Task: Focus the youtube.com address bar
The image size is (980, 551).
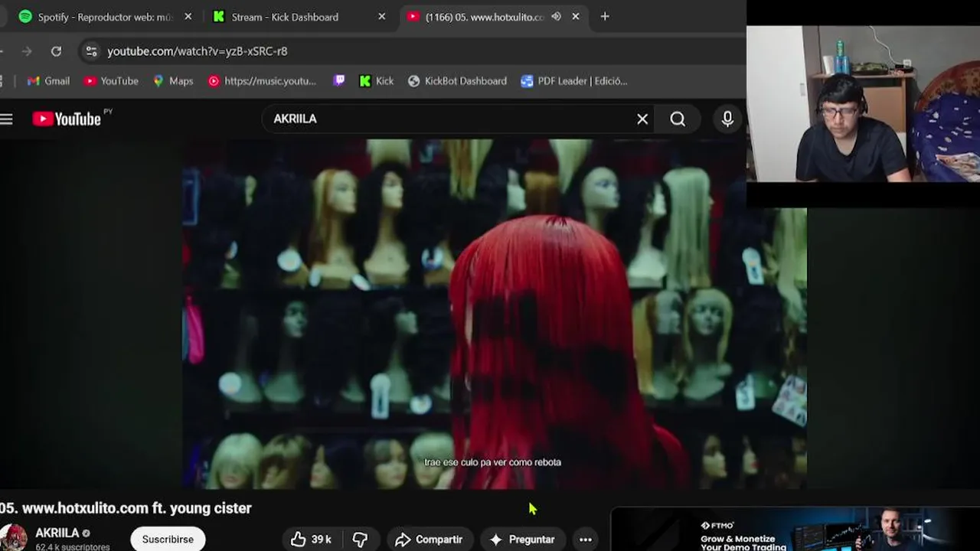Action: pos(413,51)
